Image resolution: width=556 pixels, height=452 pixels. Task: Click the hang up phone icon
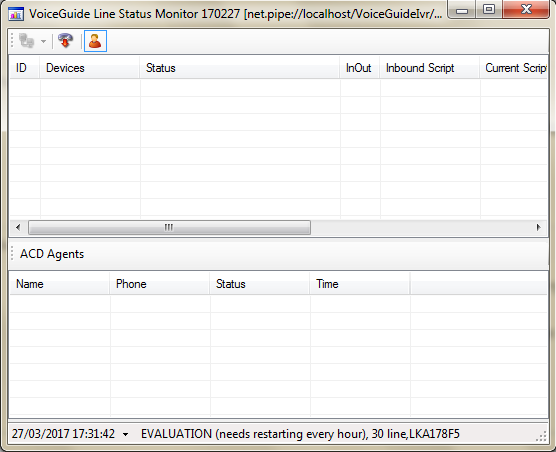pos(66,41)
